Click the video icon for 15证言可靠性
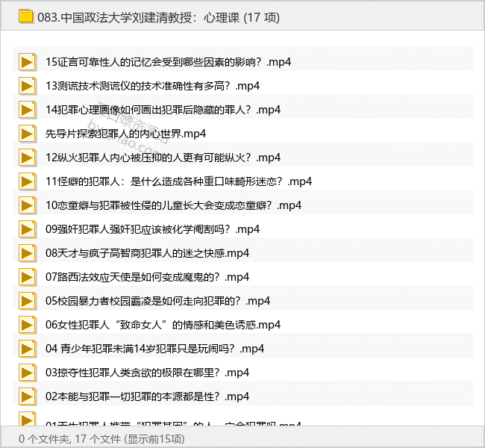This screenshot has height=448, width=485. (27, 62)
